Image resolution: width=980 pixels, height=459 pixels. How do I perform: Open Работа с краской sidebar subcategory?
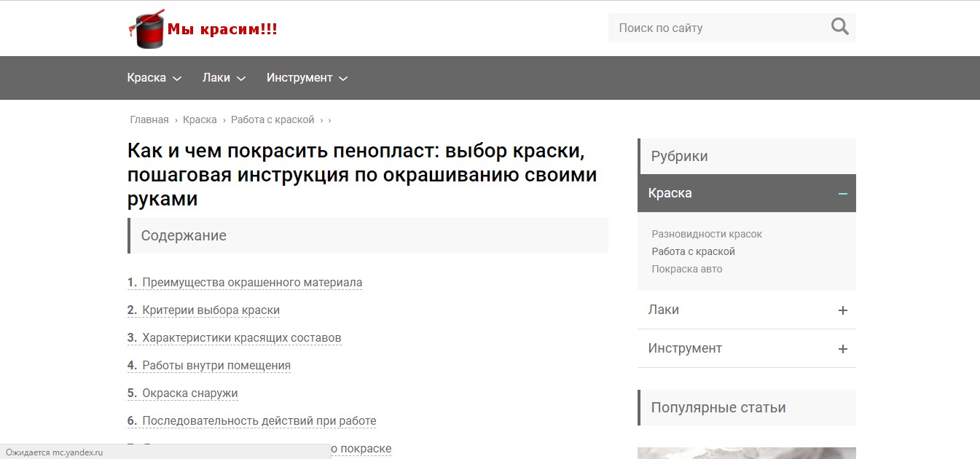(x=694, y=251)
